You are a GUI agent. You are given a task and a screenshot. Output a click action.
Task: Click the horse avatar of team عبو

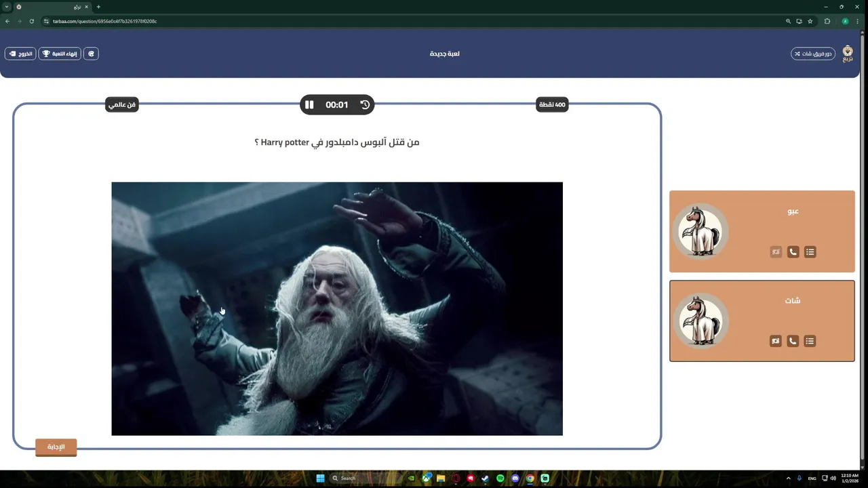tap(701, 231)
